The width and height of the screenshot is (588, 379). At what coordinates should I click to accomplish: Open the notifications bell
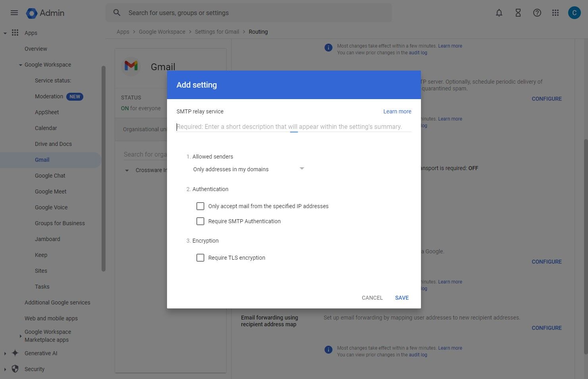tap(499, 13)
